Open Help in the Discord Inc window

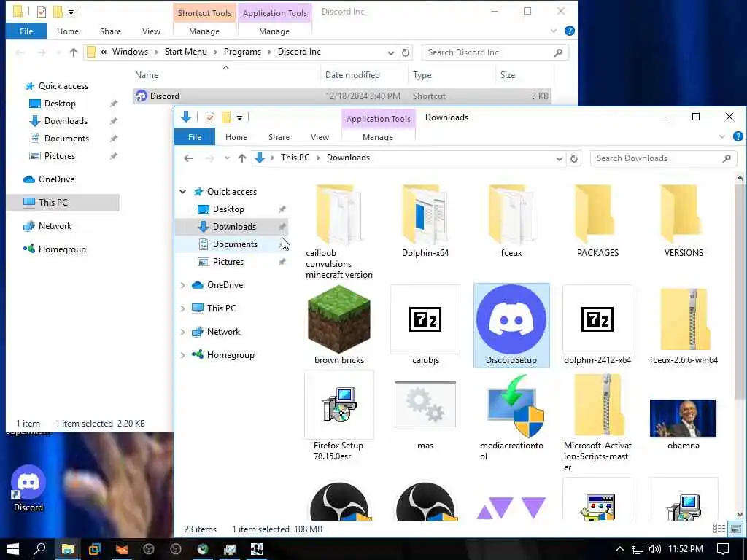click(x=569, y=31)
